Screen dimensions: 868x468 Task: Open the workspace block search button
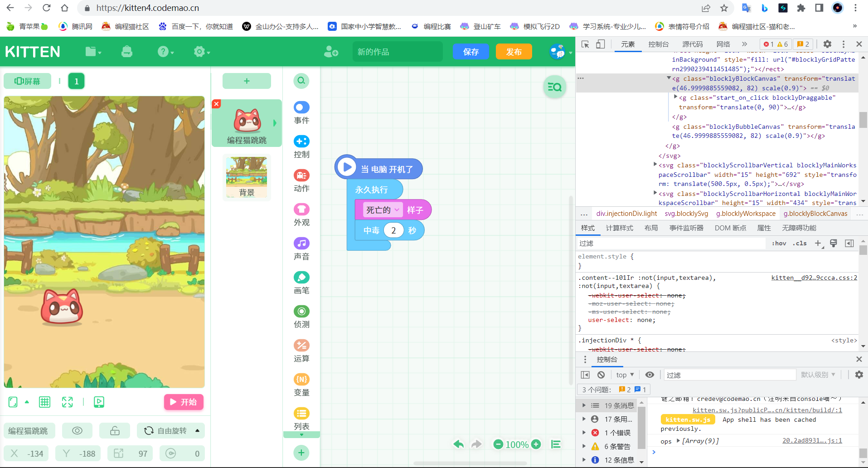click(554, 87)
